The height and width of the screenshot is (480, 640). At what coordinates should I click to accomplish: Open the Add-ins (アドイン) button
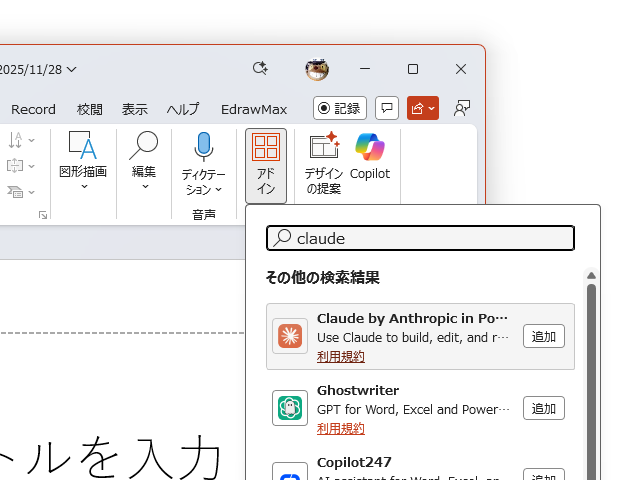pos(266,165)
